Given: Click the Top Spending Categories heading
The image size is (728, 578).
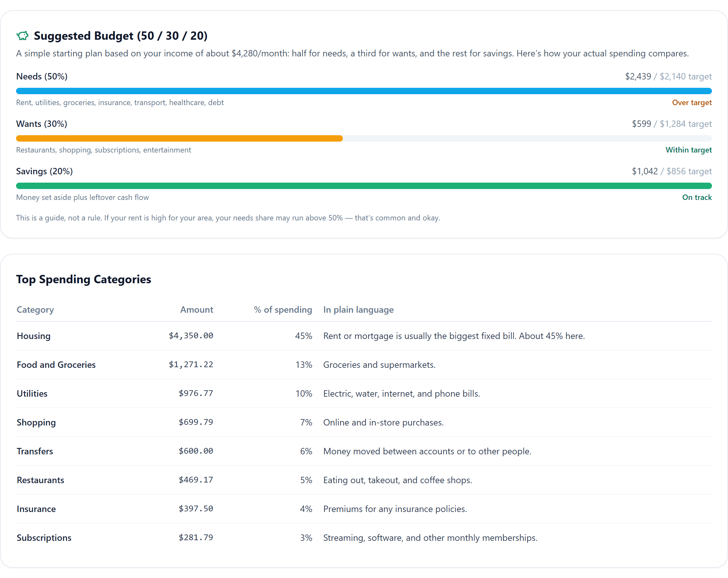Looking at the screenshot, I should coord(84,279).
